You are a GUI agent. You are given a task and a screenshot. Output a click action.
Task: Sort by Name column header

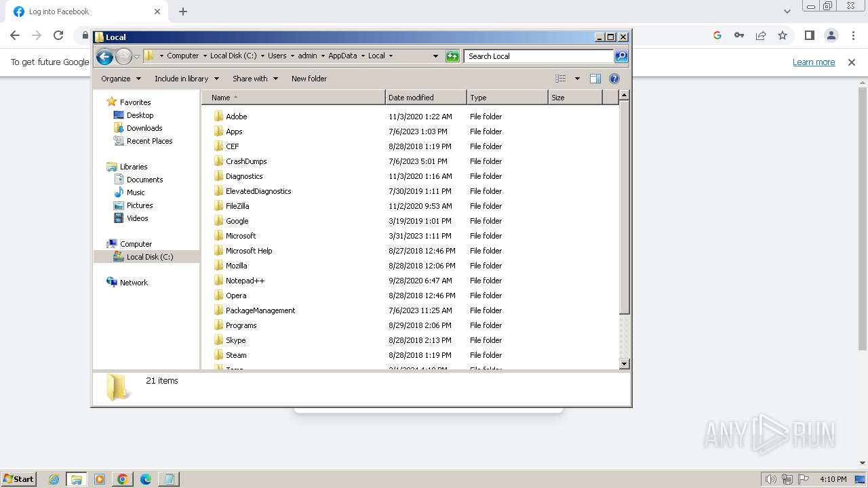(294, 98)
